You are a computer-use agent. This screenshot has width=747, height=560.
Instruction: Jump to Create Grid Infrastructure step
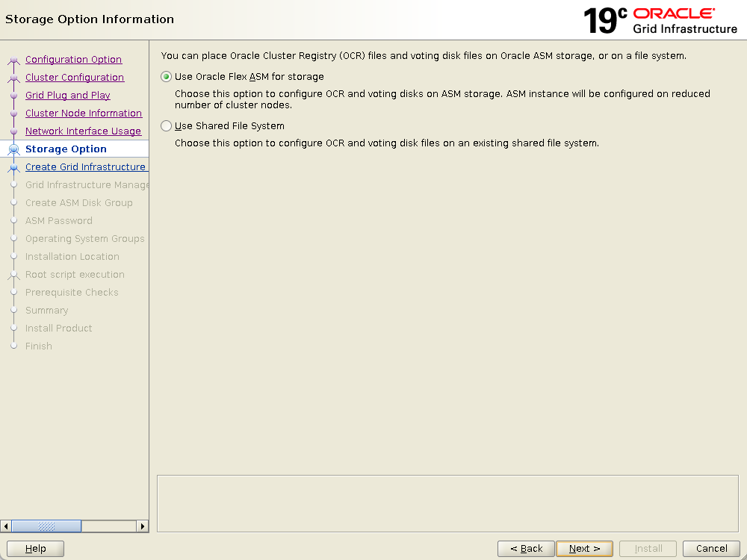coord(85,167)
